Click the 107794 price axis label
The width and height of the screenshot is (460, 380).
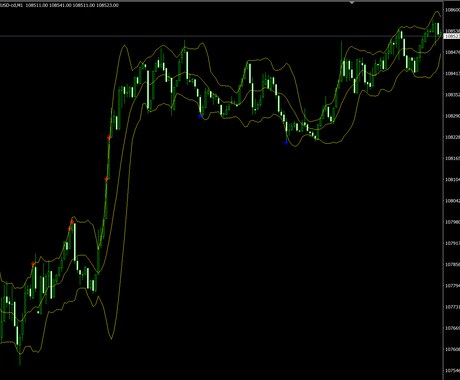tap(453, 286)
